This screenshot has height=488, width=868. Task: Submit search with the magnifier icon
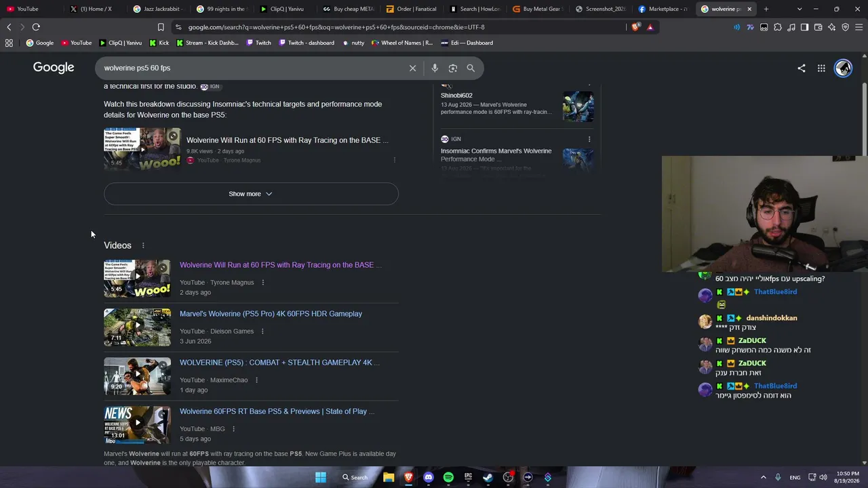point(471,68)
